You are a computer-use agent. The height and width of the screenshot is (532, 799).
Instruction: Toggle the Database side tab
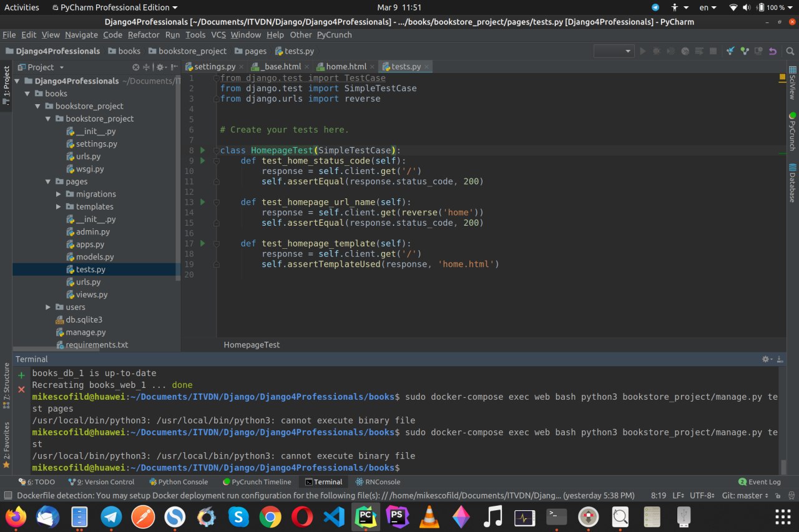(792, 183)
